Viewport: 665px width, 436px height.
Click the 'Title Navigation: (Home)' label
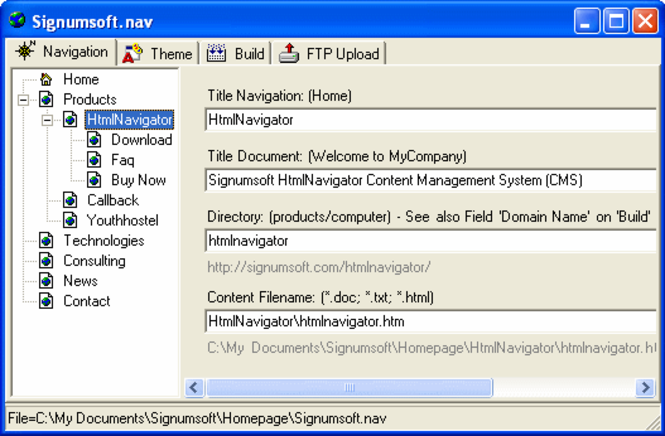click(x=279, y=96)
